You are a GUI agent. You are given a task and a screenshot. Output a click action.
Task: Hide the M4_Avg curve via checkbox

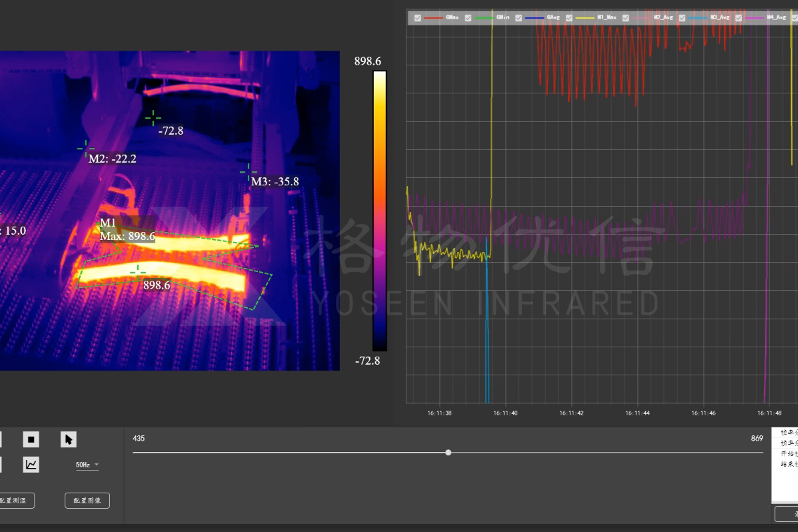tap(739, 18)
